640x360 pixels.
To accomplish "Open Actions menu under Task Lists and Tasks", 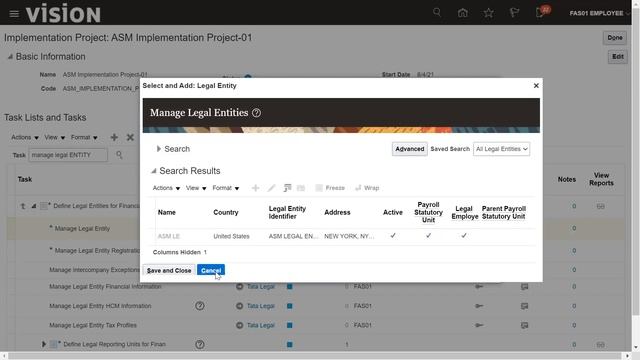I will point(25,138).
